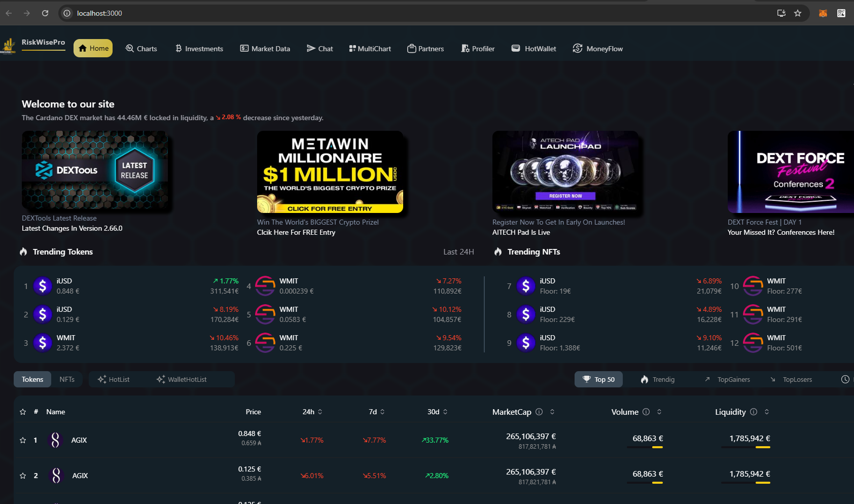Select the WMIT NFT icon with Floor 501€

pos(753,343)
